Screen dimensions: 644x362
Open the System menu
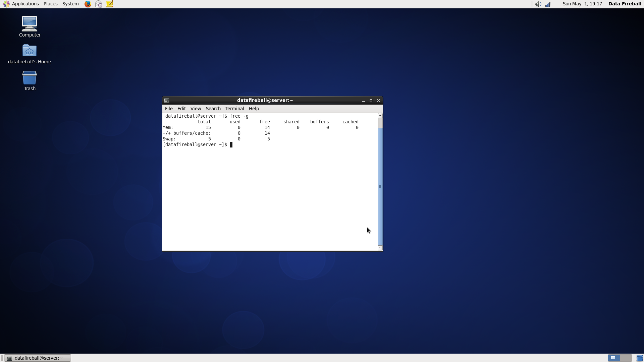coord(70,4)
